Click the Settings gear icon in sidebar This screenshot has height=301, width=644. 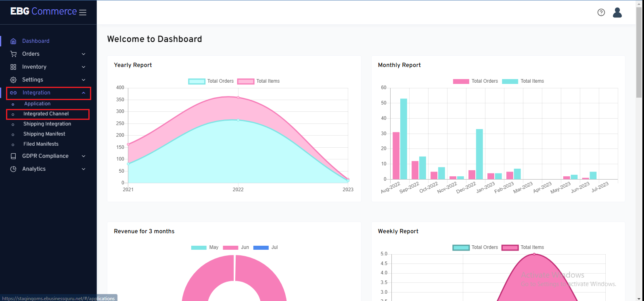[13, 80]
